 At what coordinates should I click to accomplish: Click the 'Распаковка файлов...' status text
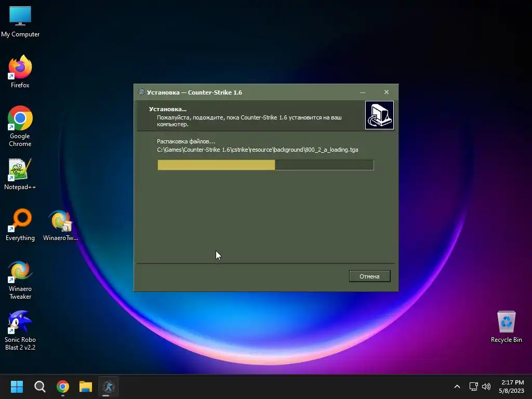(x=186, y=141)
